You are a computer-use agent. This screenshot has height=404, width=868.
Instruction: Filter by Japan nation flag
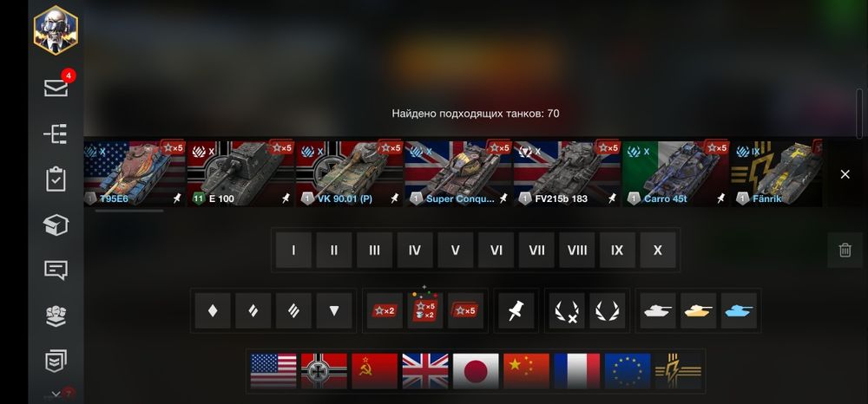point(476,371)
